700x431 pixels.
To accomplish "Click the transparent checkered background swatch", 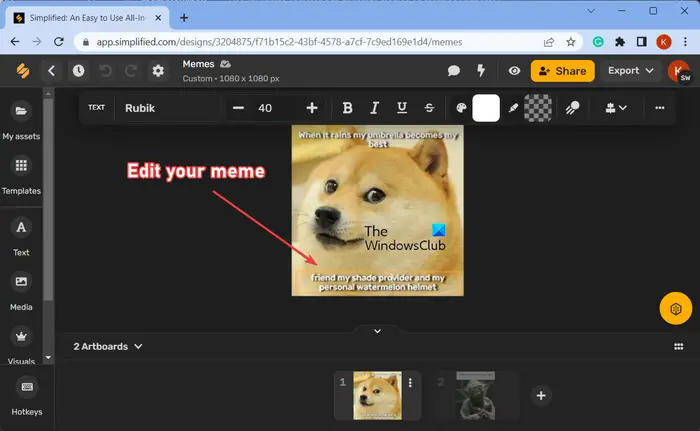I will point(538,108).
